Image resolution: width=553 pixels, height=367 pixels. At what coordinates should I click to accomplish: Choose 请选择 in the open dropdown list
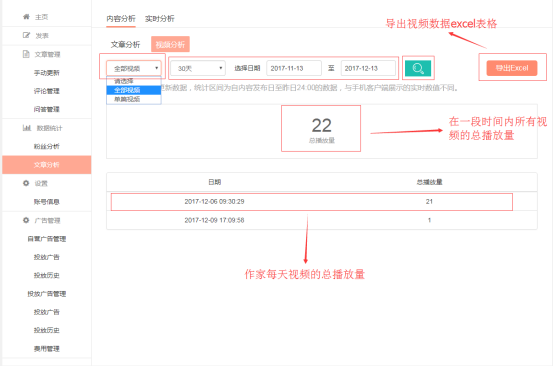[x=134, y=81]
